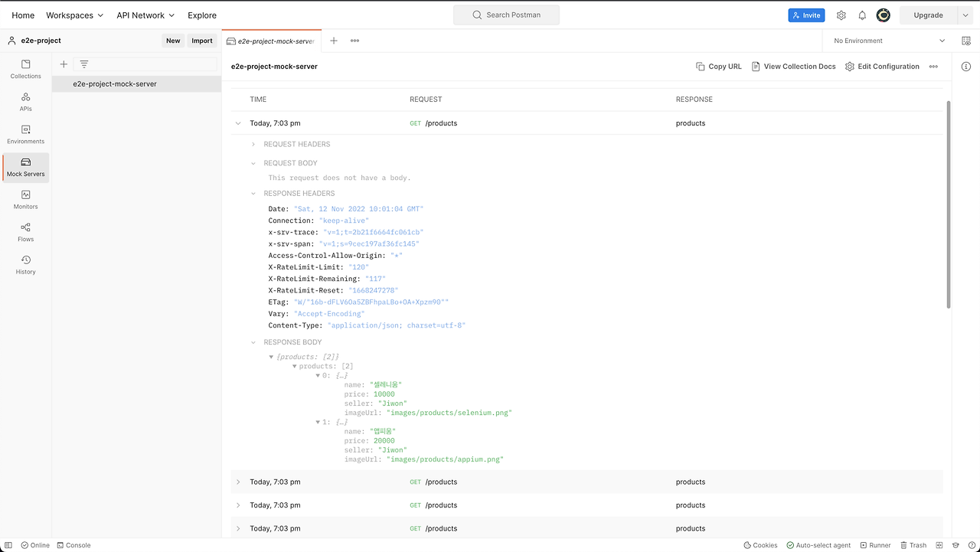Open the Console from the status bar

coord(73,545)
